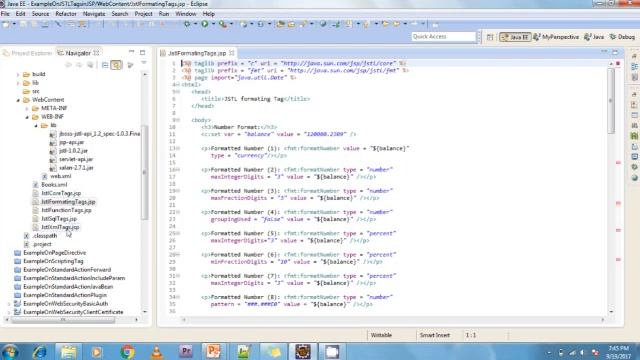The image size is (640, 360).
Task: Select Books.xml in Navigator
Action: pyautogui.click(x=54, y=185)
